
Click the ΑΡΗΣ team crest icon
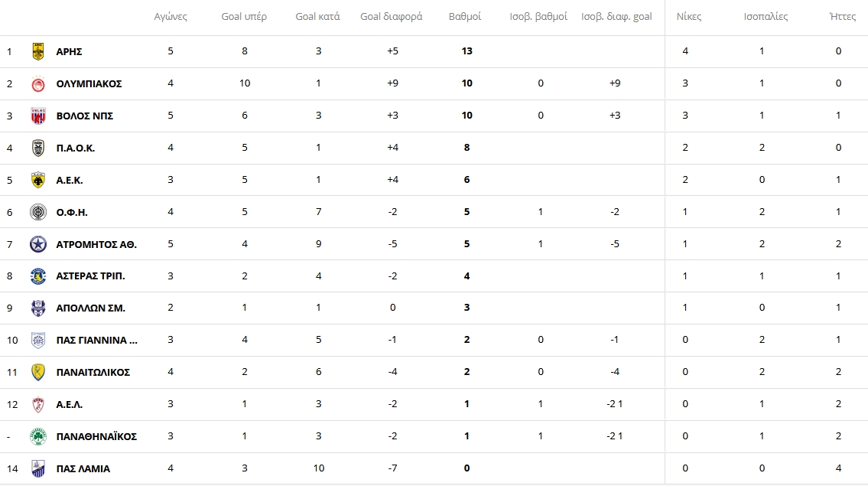pyautogui.click(x=38, y=51)
